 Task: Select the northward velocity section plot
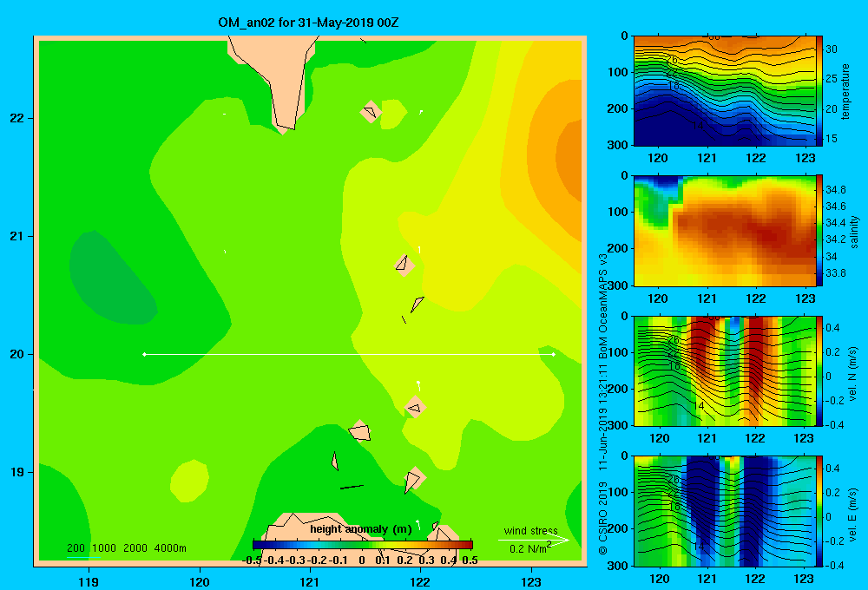tap(725, 370)
